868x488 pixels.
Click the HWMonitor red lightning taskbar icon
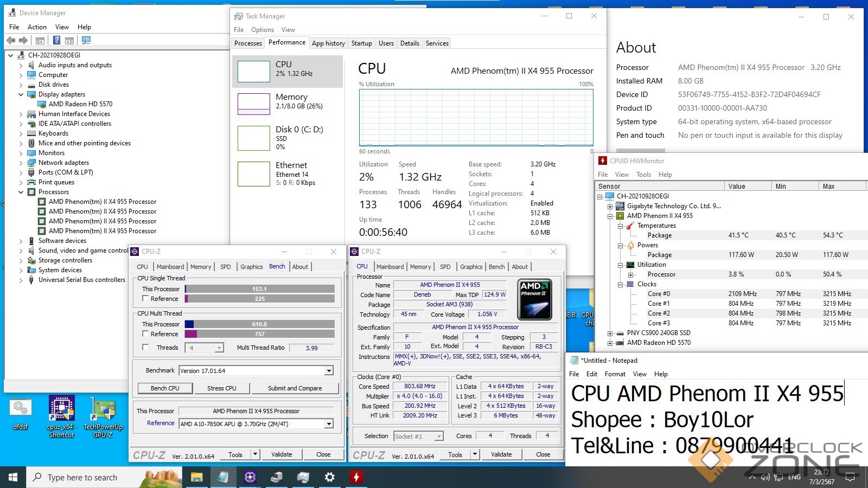point(356,477)
